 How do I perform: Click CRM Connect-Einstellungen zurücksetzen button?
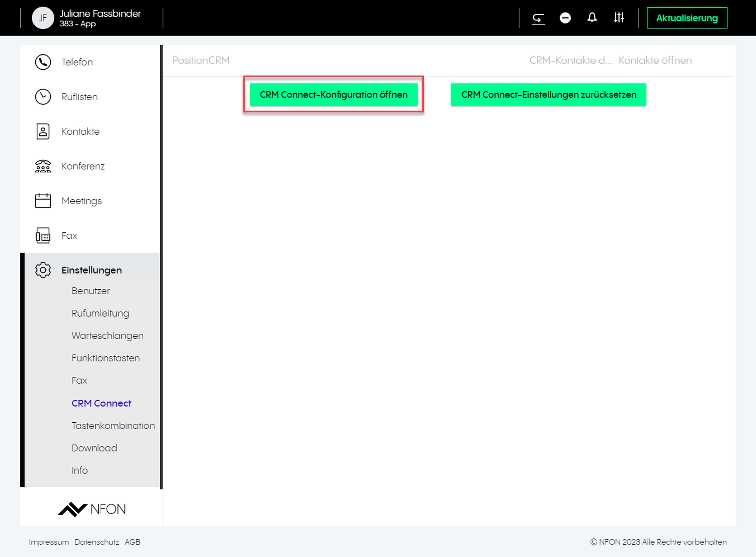pos(548,95)
